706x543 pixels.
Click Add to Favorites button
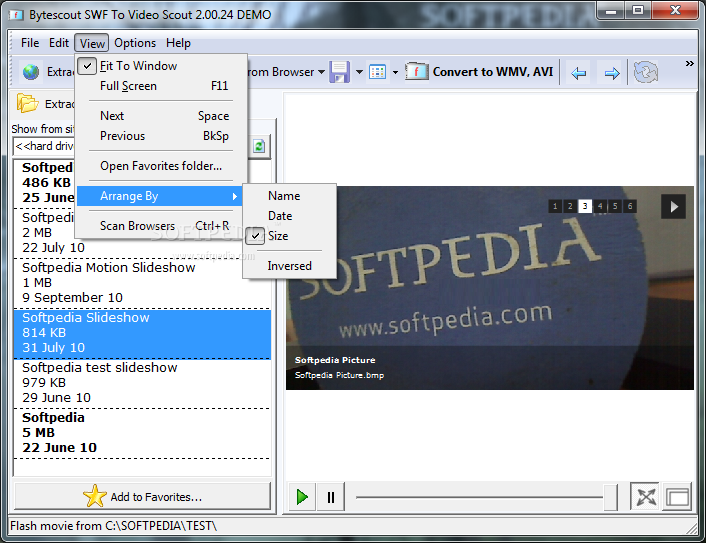click(x=143, y=496)
